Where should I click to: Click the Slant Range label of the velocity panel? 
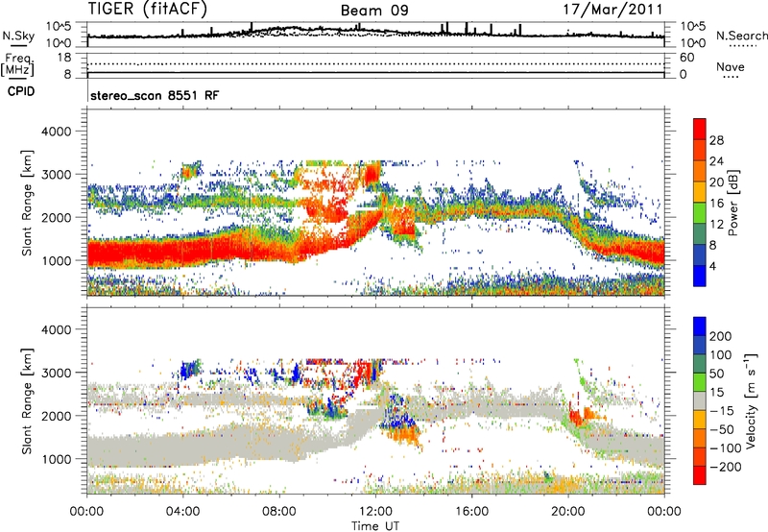[27, 401]
